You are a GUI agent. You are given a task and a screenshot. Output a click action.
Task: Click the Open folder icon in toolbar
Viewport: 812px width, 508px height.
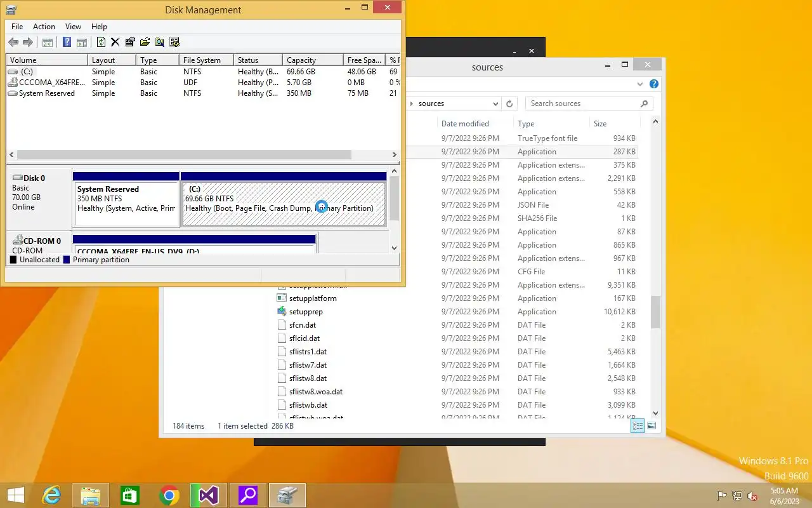pyautogui.click(x=145, y=43)
